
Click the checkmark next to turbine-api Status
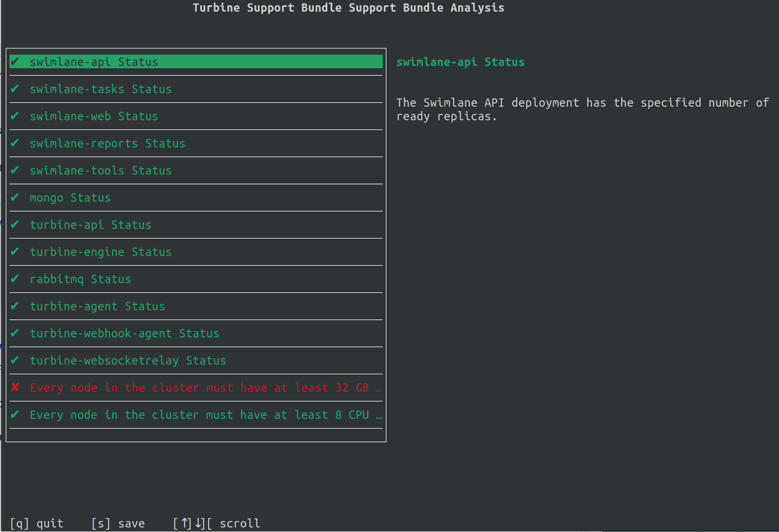tap(15, 224)
